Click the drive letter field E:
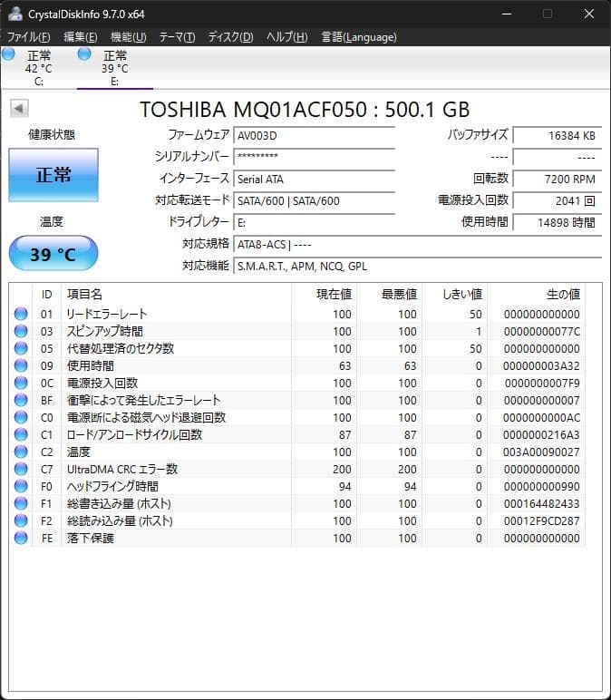This screenshot has width=611, height=700. tap(315, 222)
